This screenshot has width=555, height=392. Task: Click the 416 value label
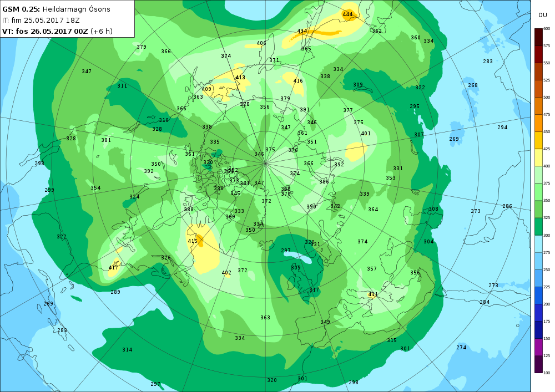pos(298,81)
